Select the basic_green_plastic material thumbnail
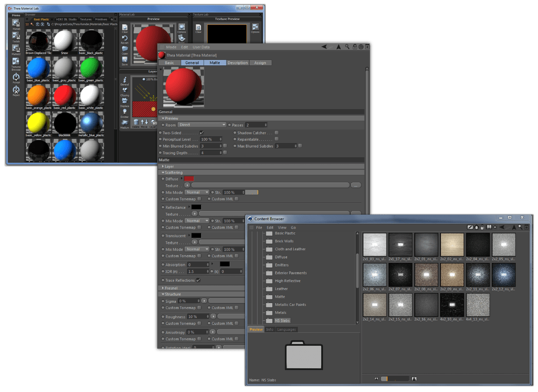 click(x=91, y=68)
